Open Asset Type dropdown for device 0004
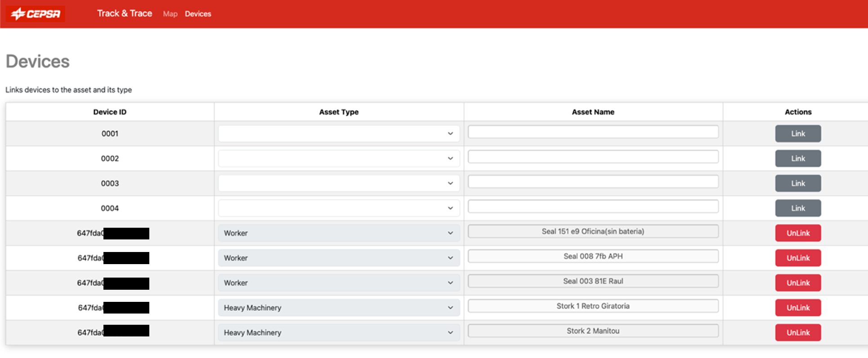This screenshot has width=868, height=358. point(339,208)
